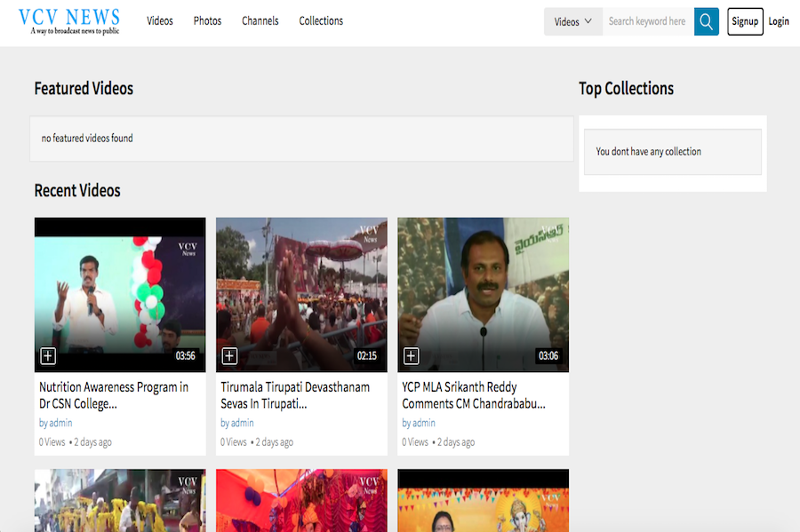Open the Videos menu in navigation bar
Screen dimensions: 800x532
[160, 21]
